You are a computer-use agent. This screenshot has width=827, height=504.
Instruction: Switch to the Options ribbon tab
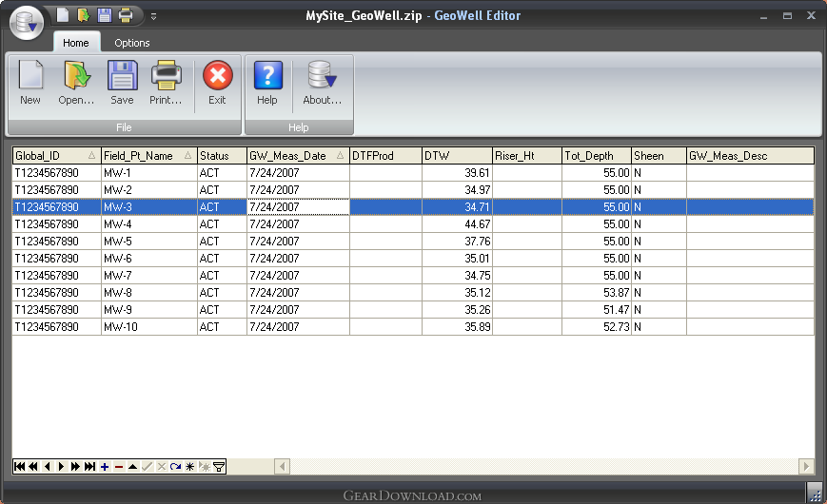(132, 43)
